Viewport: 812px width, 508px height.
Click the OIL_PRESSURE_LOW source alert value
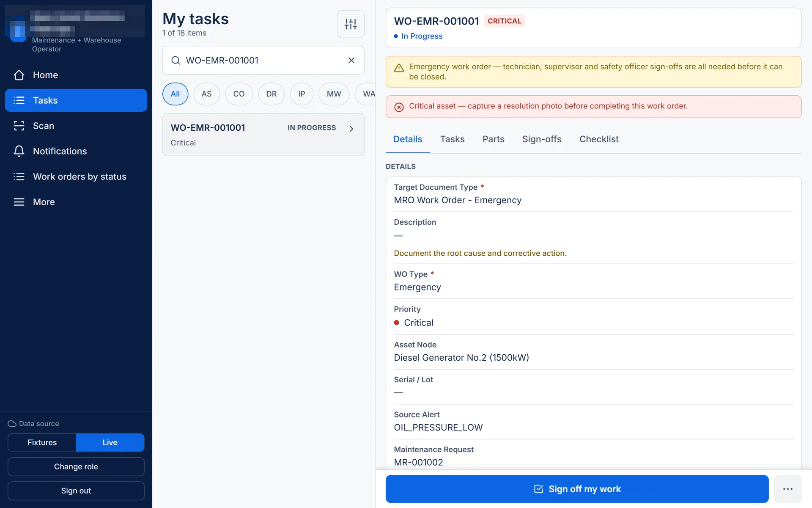(x=438, y=428)
